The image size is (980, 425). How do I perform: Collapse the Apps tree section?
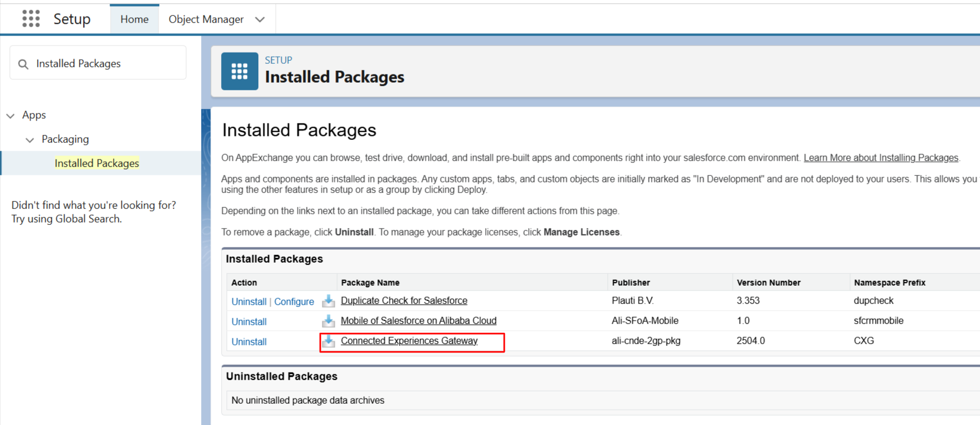(11, 116)
